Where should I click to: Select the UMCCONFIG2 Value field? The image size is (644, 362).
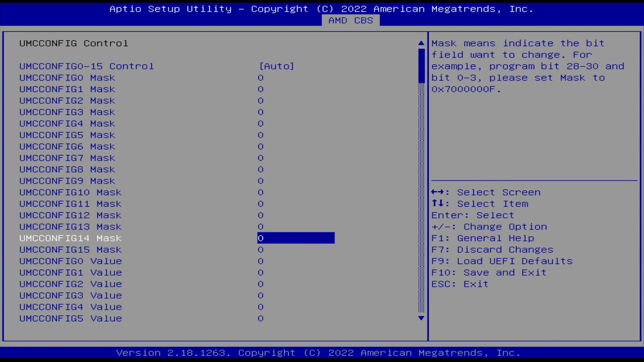click(x=260, y=284)
